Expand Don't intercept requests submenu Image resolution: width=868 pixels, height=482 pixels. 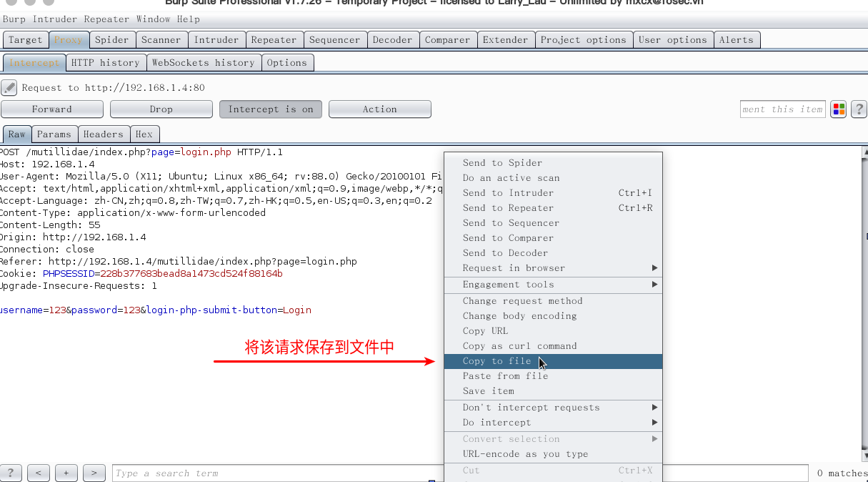click(x=553, y=408)
